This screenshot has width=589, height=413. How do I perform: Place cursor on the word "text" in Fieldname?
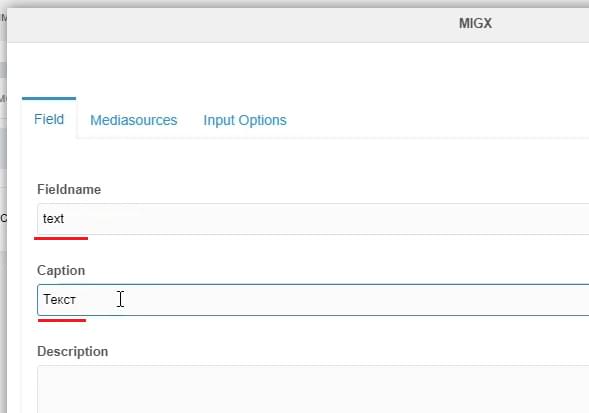(53, 219)
